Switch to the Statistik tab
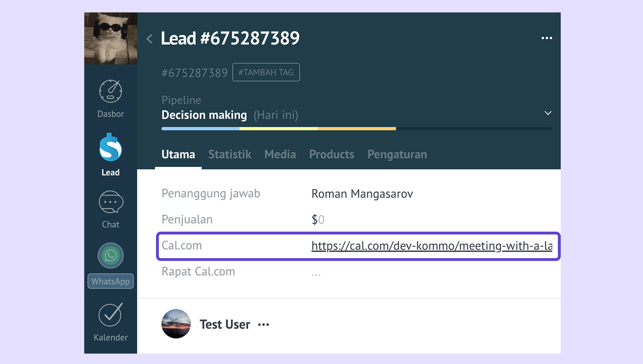 230,154
